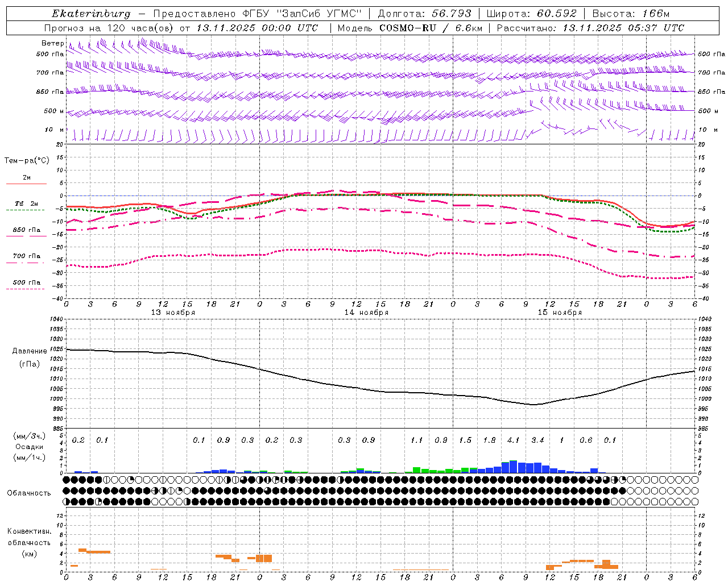Click the 'Td 2м' dew point legend entry

27,203
